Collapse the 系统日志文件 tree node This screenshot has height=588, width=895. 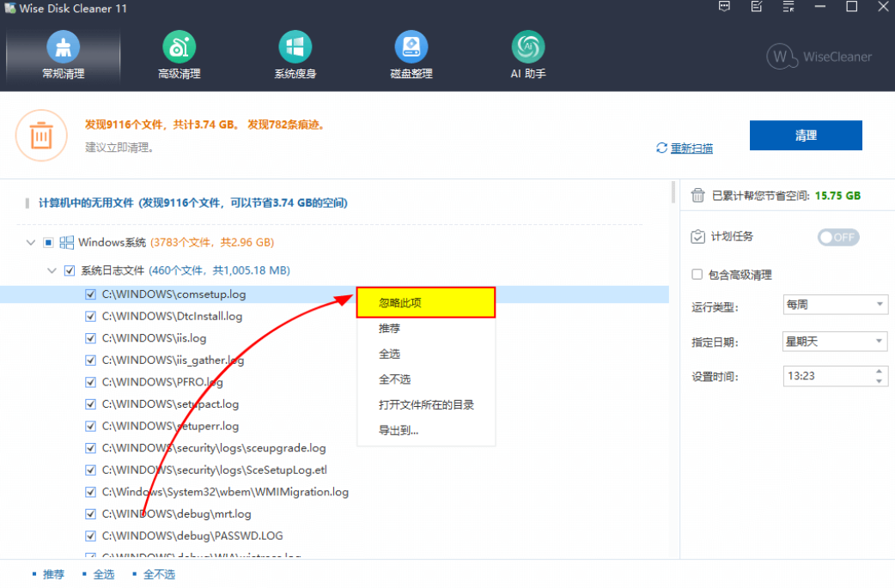click(x=52, y=270)
